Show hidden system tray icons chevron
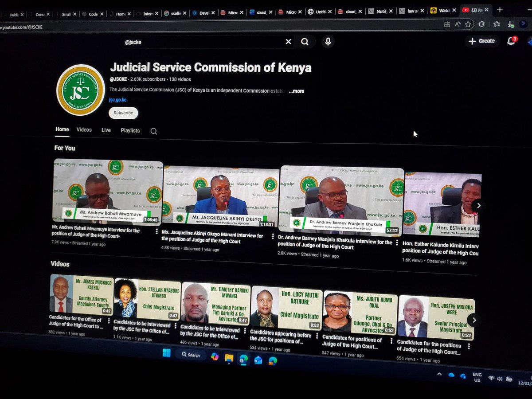532x399 pixels. coord(439,374)
